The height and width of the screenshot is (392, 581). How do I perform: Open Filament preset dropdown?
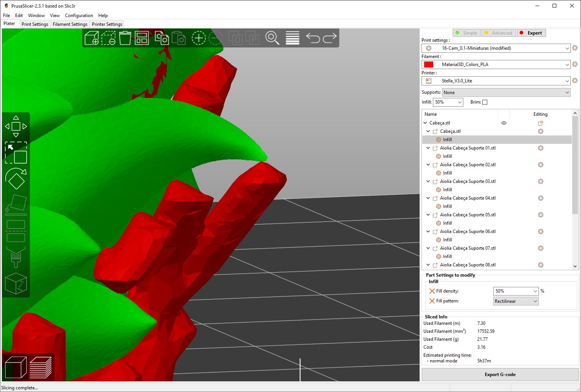[496, 65]
